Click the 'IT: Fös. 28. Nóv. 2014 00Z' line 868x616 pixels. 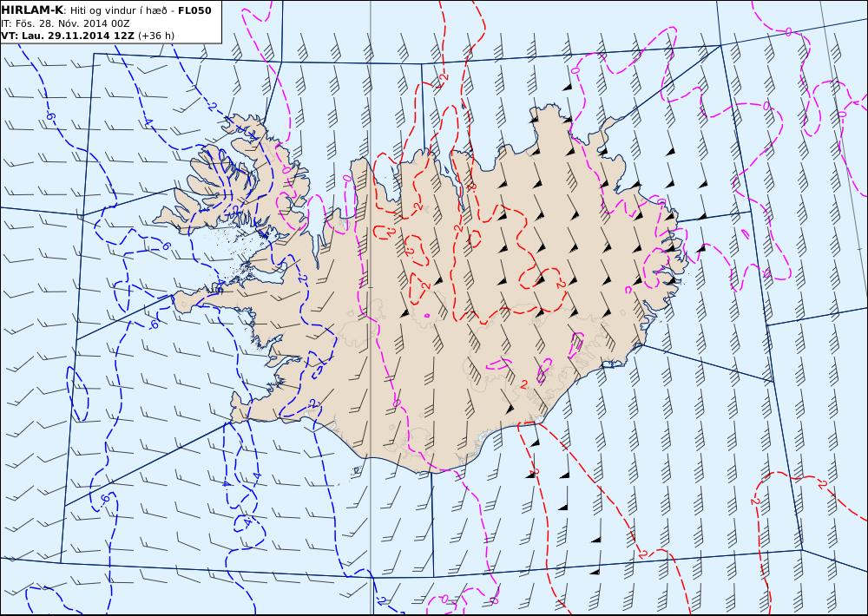coord(65,23)
